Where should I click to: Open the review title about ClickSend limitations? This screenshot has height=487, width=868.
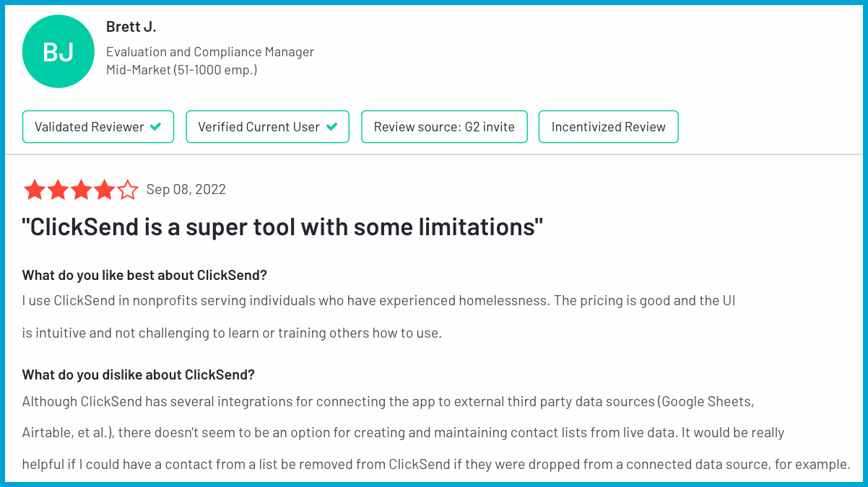pos(282,227)
